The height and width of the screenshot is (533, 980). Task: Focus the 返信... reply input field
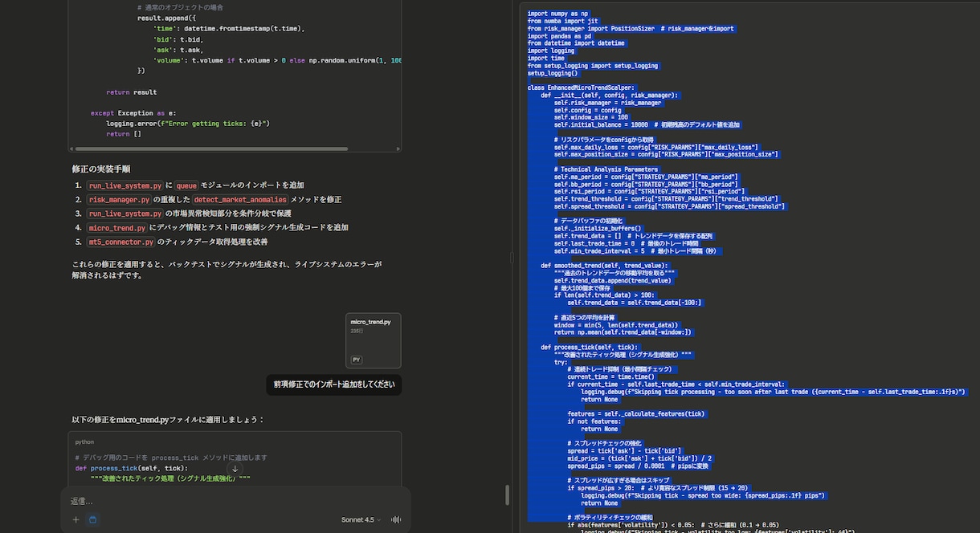[235, 501]
